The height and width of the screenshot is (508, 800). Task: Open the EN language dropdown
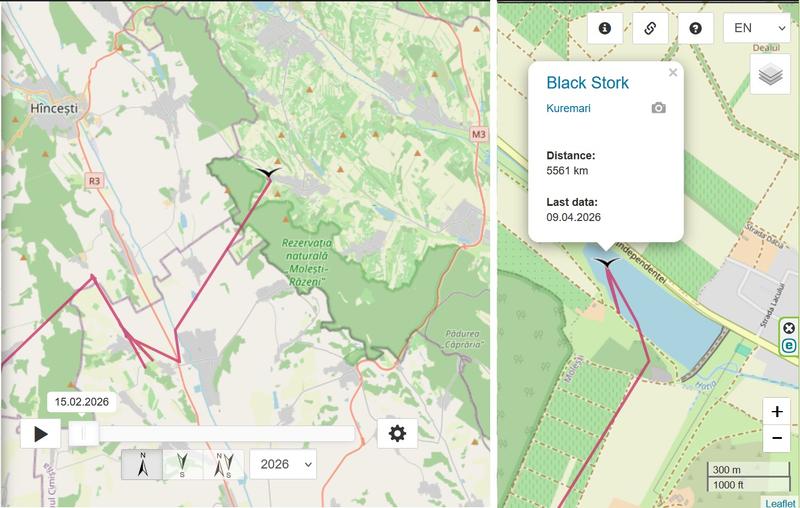(x=757, y=28)
